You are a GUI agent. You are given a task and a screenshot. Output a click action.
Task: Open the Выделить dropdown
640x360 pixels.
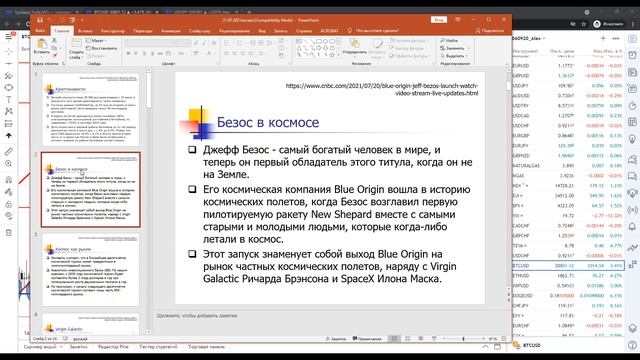click(453, 56)
